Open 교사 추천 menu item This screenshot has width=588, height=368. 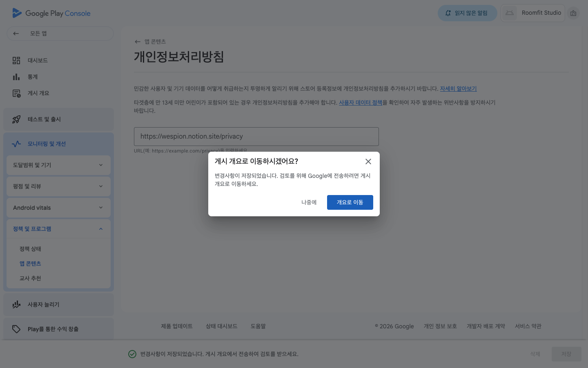click(30, 278)
